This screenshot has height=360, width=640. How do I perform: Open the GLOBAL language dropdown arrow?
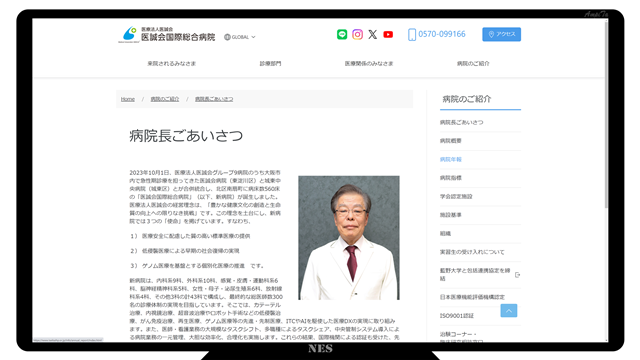coord(253,37)
